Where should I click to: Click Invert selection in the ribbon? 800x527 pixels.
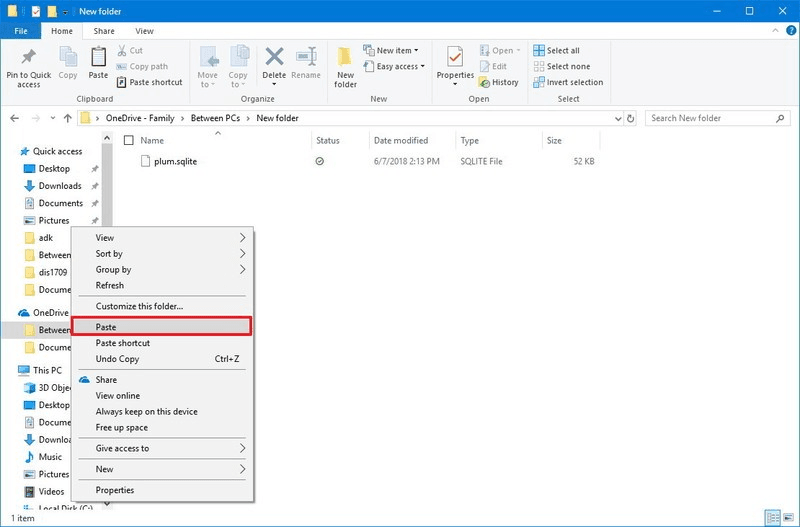point(567,82)
